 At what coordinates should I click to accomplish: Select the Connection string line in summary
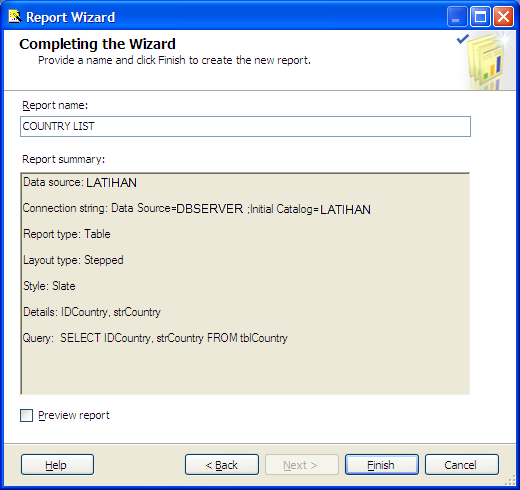(x=197, y=209)
